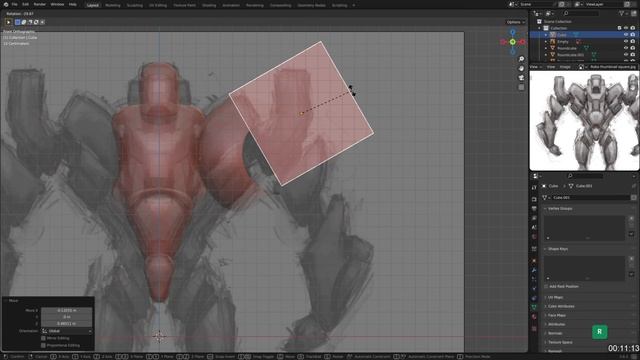Disable Cube in renders camera icon

(633, 35)
